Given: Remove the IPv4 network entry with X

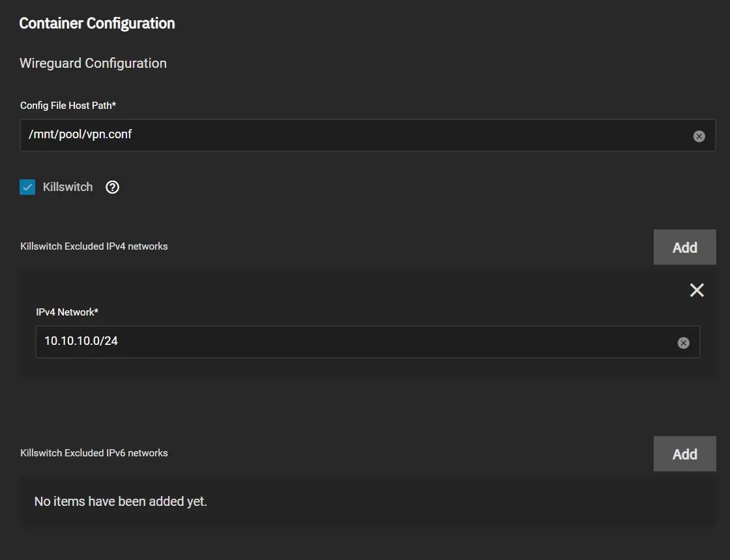Looking at the screenshot, I should tap(697, 291).
